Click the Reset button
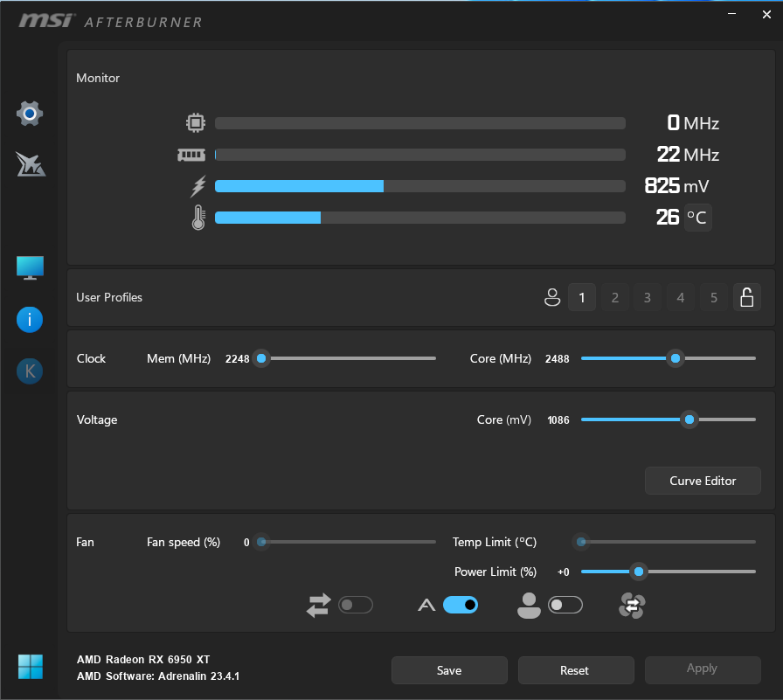Screen dimensions: 783x700 coord(576,670)
